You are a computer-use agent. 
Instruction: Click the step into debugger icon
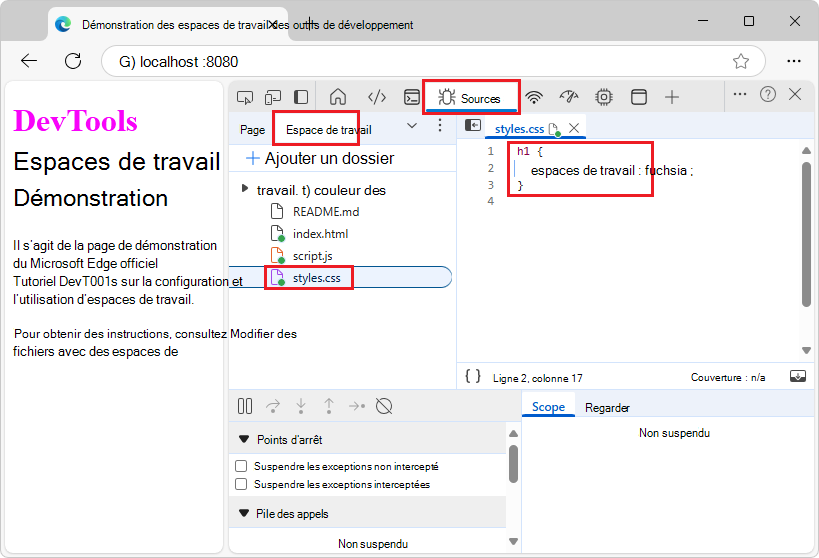click(x=301, y=406)
